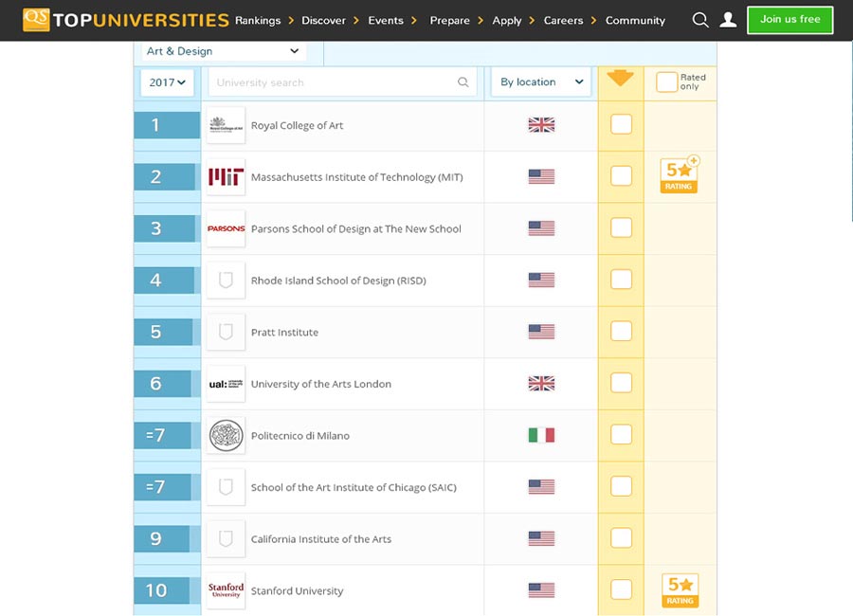Open the Careers menu

[x=563, y=20]
